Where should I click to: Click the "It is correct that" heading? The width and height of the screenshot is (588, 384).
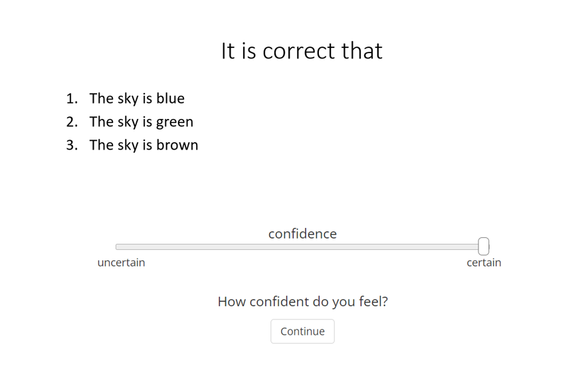pos(302,51)
